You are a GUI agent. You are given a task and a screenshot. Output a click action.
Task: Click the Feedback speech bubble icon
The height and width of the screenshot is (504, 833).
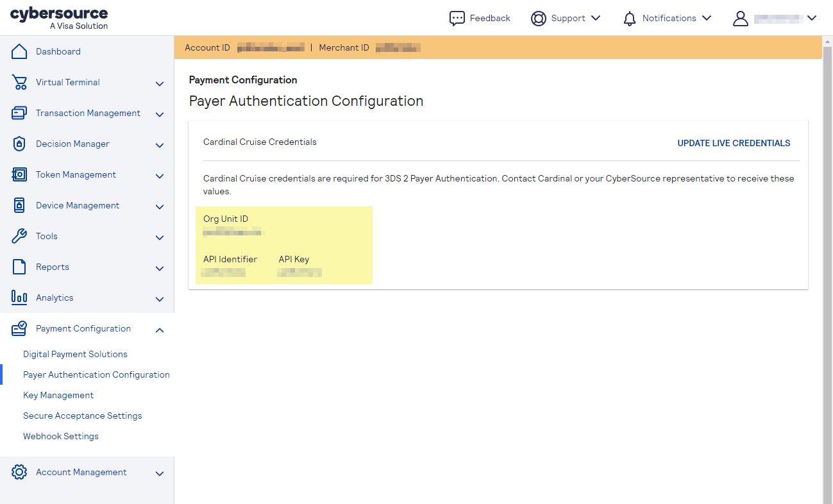click(x=457, y=19)
